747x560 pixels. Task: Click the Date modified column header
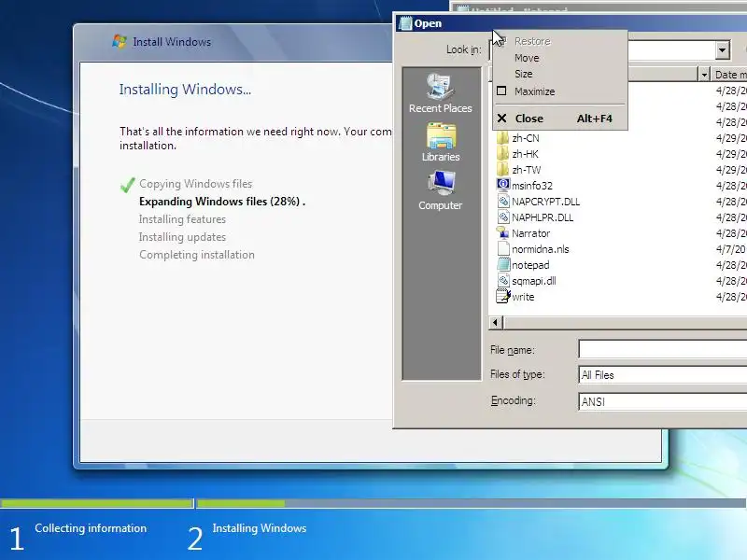729,75
